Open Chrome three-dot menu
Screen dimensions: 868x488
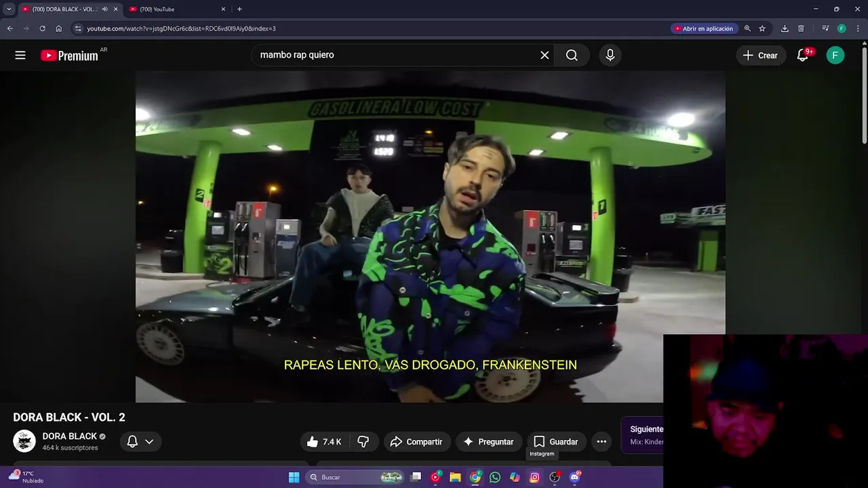[x=858, y=28]
